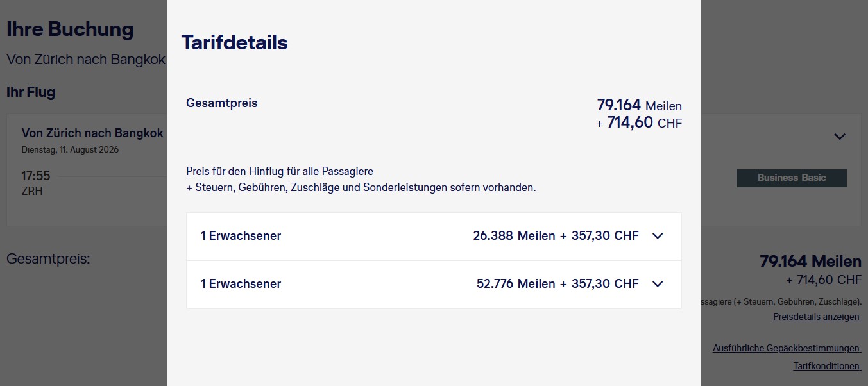Screen dimensions: 868x386
Task: Open the Tarifkonditionen page
Action: tap(826, 365)
